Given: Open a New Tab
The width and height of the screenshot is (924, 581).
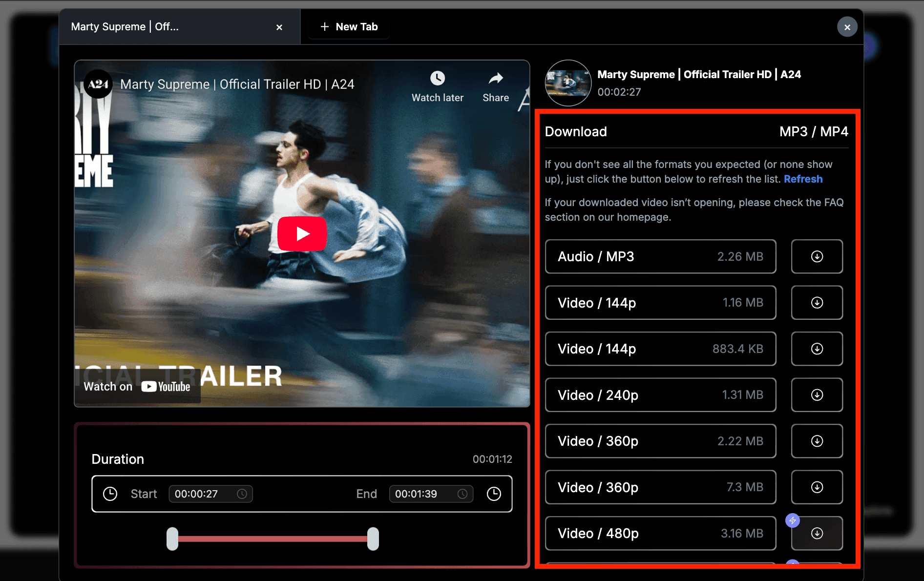Looking at the screenshot, I should (x=349, y=27).
